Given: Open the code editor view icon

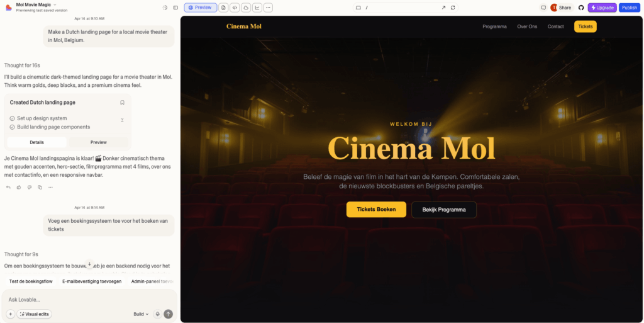Looking at the screenshot, I should [235, 8].
